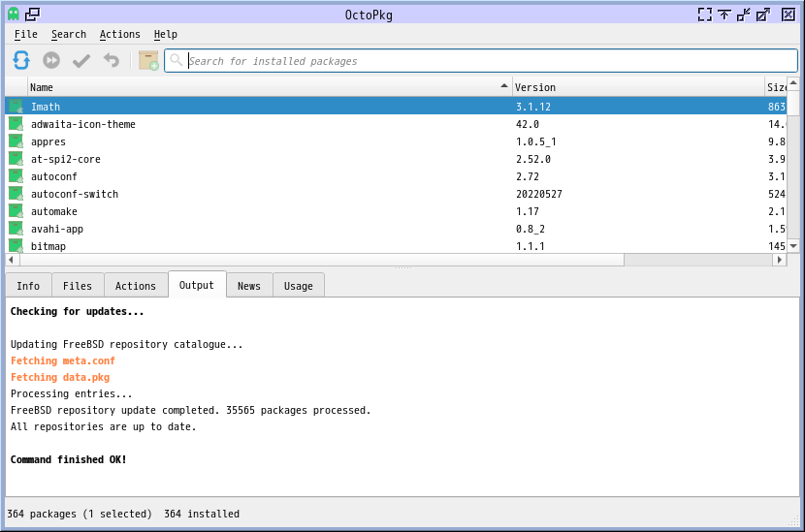Click the Check updates sync icon

(21, 60)
